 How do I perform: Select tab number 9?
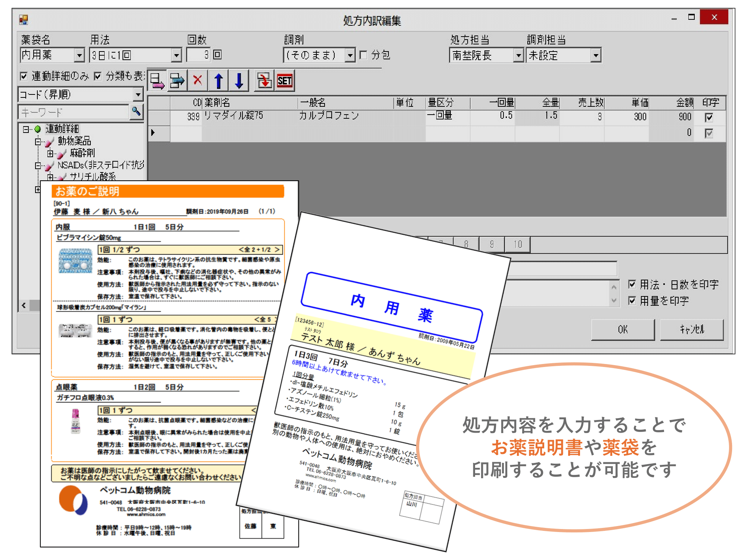[x=492, y=245]
